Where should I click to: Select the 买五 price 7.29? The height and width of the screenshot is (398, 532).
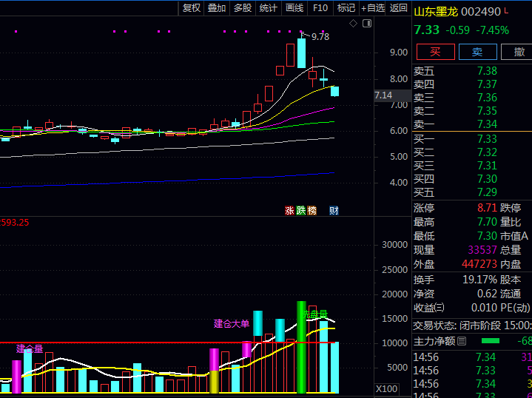[487, 192]
